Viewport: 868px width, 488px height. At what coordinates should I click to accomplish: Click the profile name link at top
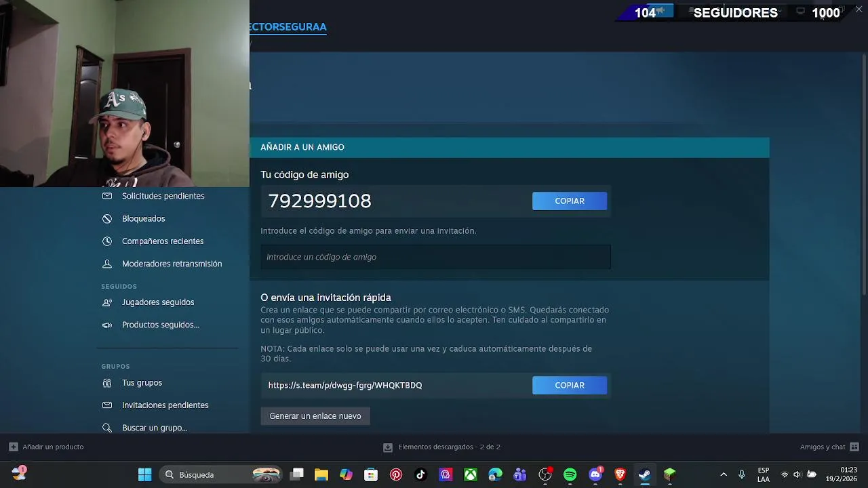tap(288, 27)
